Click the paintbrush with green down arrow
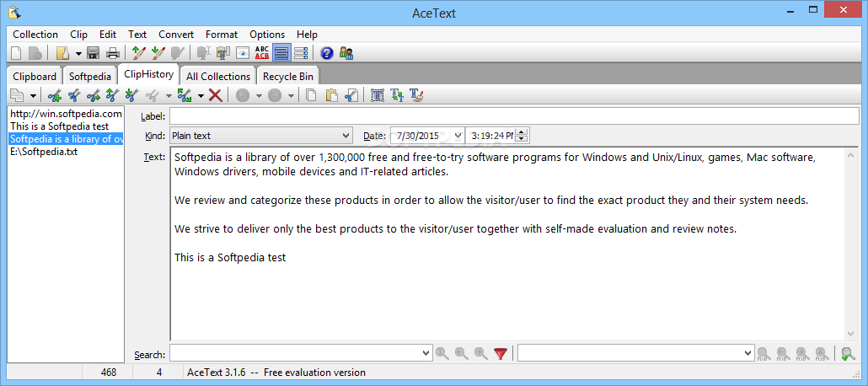 (x=158, y=53)
